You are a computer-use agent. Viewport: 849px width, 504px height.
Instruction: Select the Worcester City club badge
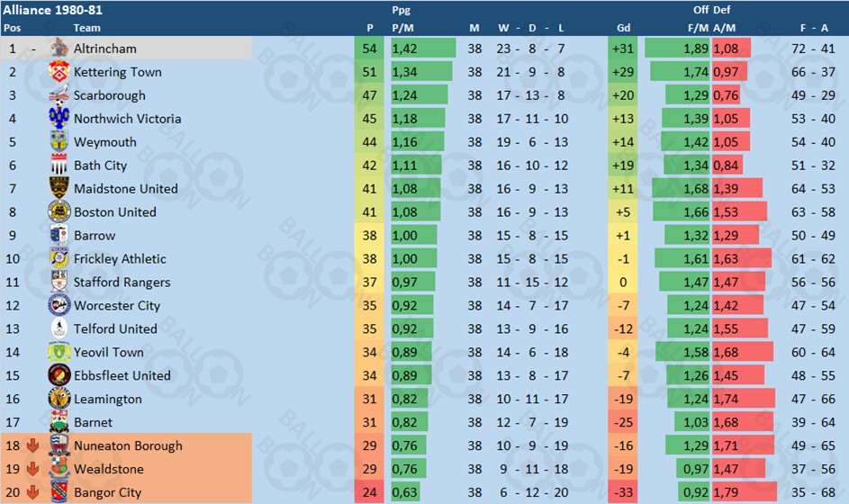pos(59,305)
